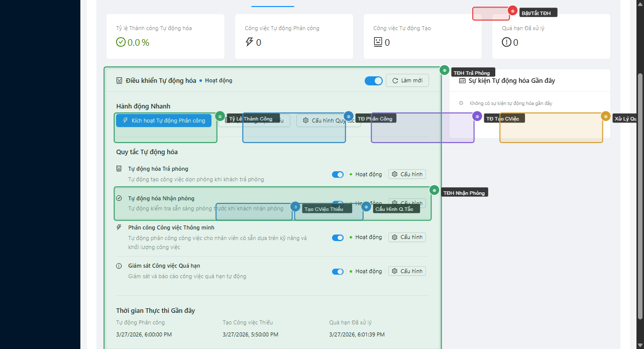Click the green TĐH Trả Phòng marker dot
Image resolution: width=644 pixels, height=349 pixels.
[444, 70]
